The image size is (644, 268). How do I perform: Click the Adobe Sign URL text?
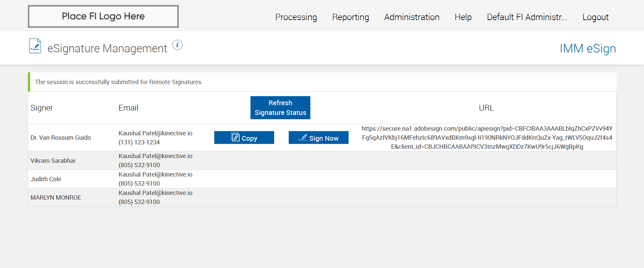point(487,138)
